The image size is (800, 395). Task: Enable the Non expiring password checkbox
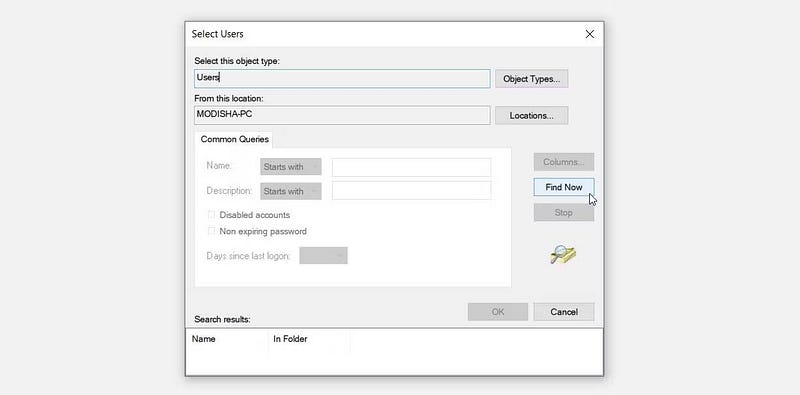tap(211, 231)
